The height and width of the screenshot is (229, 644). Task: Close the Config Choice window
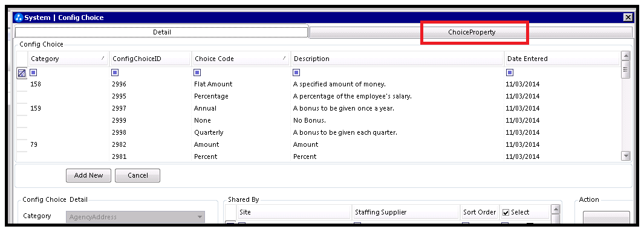(x=628, y=18)
